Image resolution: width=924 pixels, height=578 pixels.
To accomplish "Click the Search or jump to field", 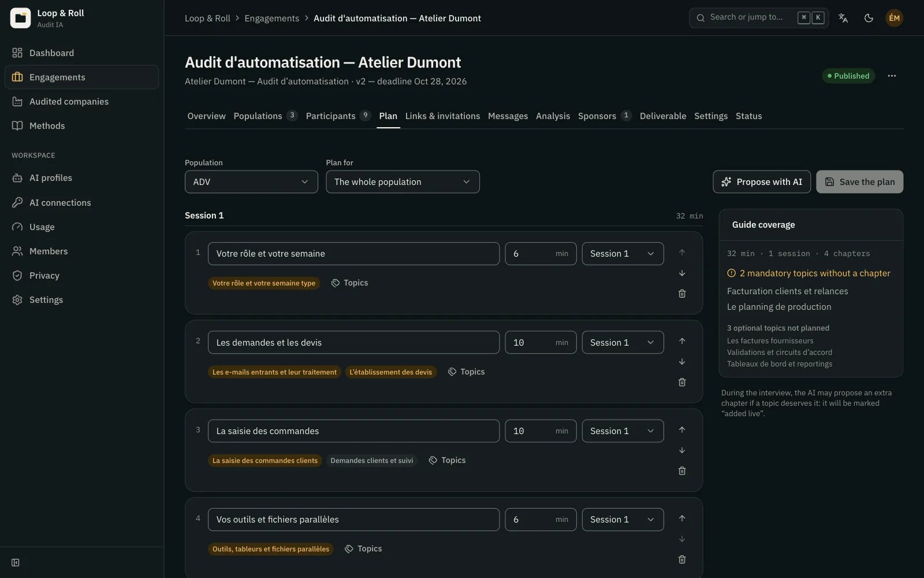I will click(x=758, y=18).
